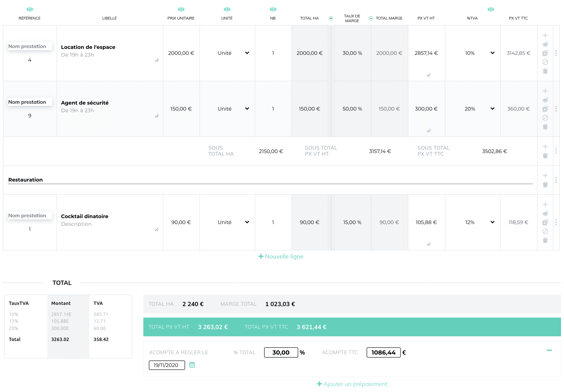Click the Nouvelle ligne link
The image size is (564, 392).
pos(281,256)
